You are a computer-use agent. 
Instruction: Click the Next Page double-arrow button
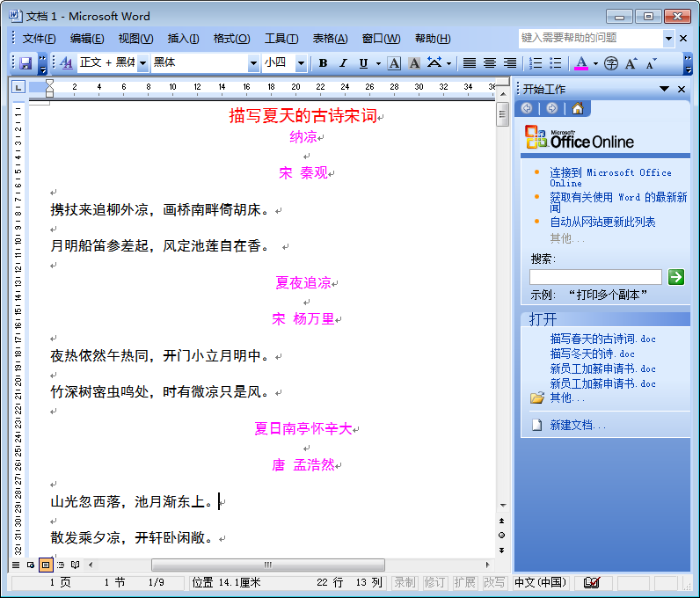click(x=502, y=551)
